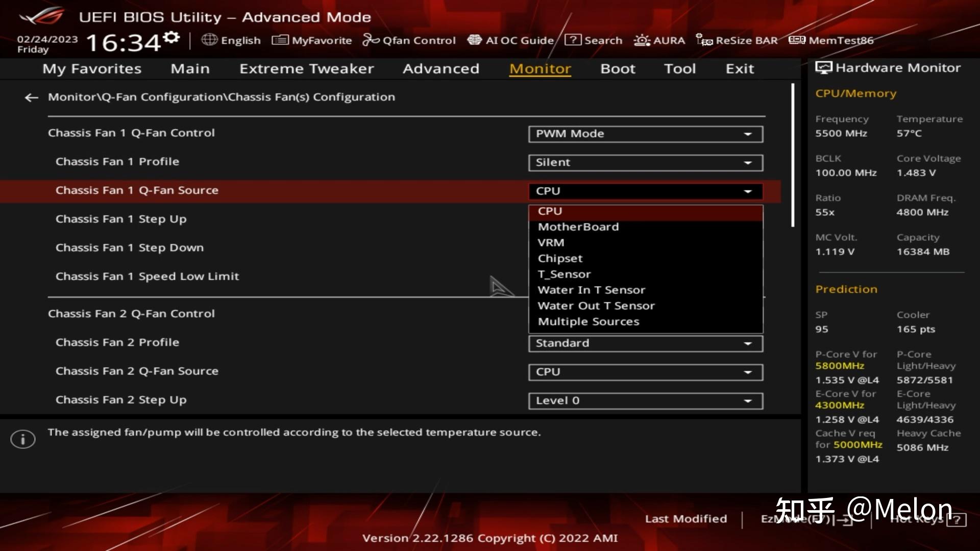Select the MotherBoard source option
Screen dimensions: 980x551
click(578, 227)
